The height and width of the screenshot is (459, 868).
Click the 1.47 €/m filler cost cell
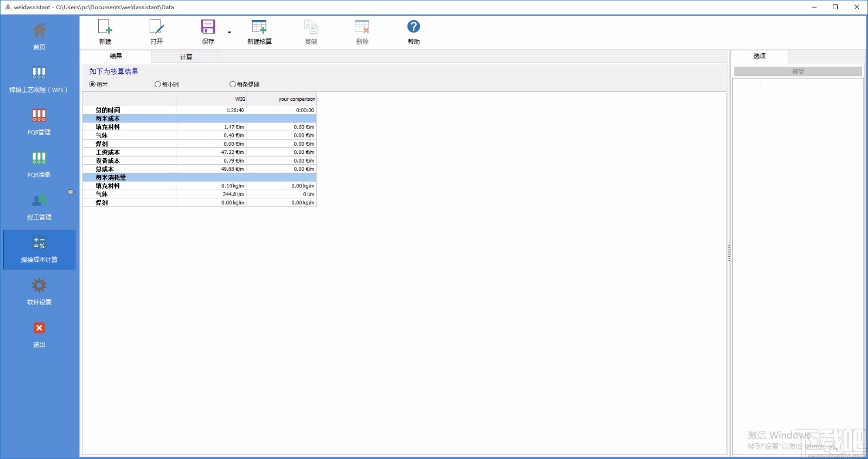coord(211,127)
